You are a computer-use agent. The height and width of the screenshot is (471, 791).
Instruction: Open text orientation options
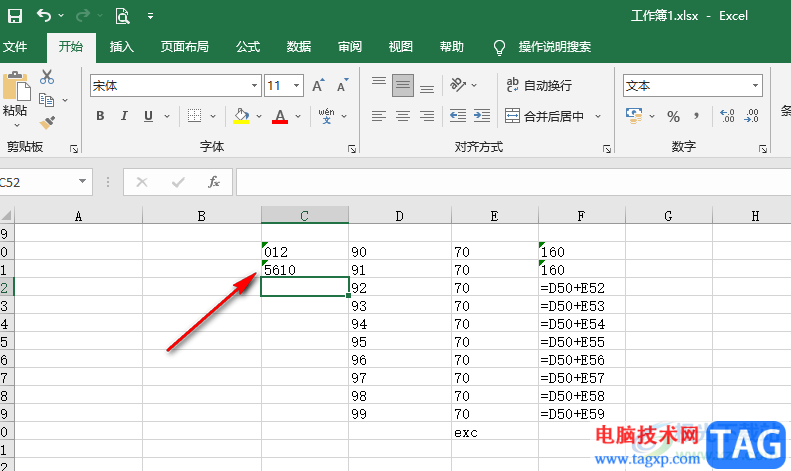tap(458, 85)
